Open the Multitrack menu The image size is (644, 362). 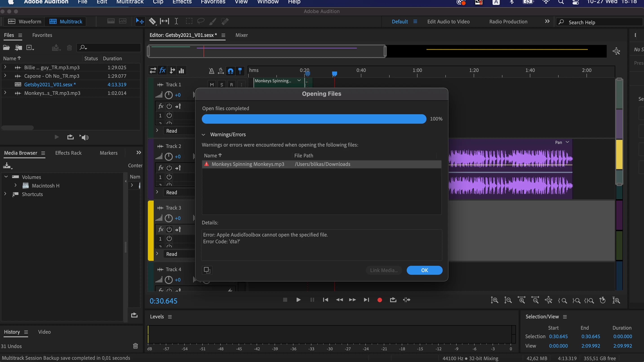pyautogui.click(x=130, y=2)
